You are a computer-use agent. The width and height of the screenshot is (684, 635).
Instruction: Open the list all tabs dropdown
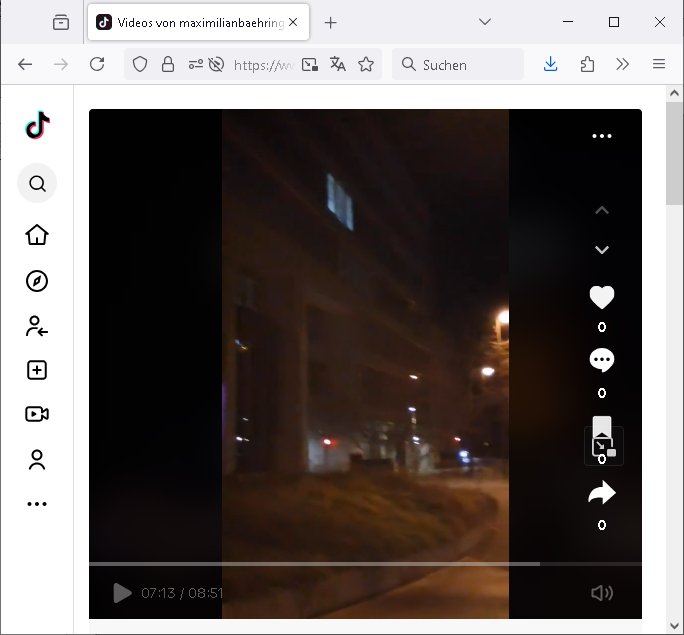click(485, 22)
